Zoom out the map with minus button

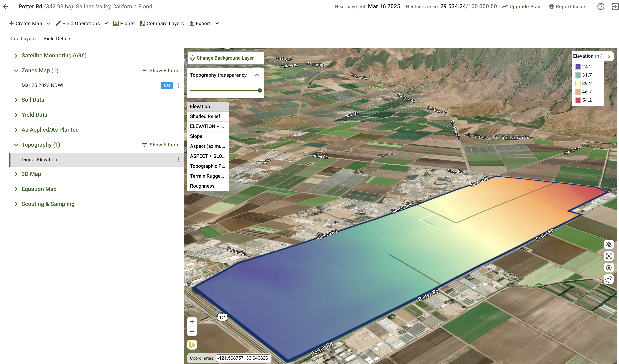tap(192, 331)
